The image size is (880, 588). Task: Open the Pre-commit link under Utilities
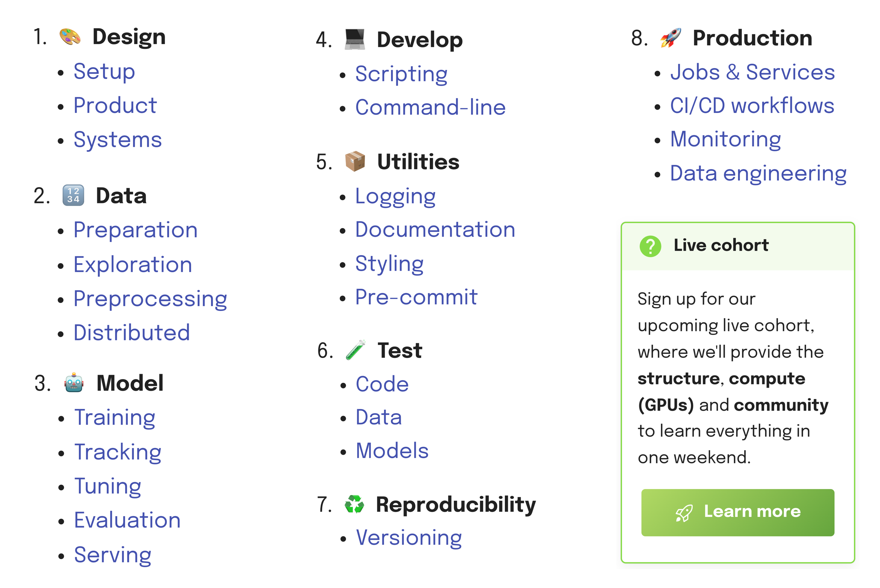pos(416,297)
